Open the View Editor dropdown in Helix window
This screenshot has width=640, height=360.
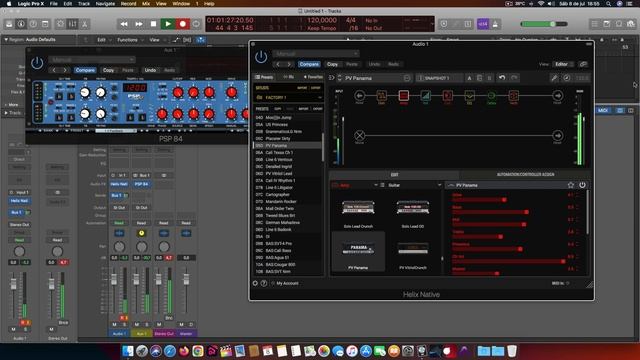click(x=563, y=64)
